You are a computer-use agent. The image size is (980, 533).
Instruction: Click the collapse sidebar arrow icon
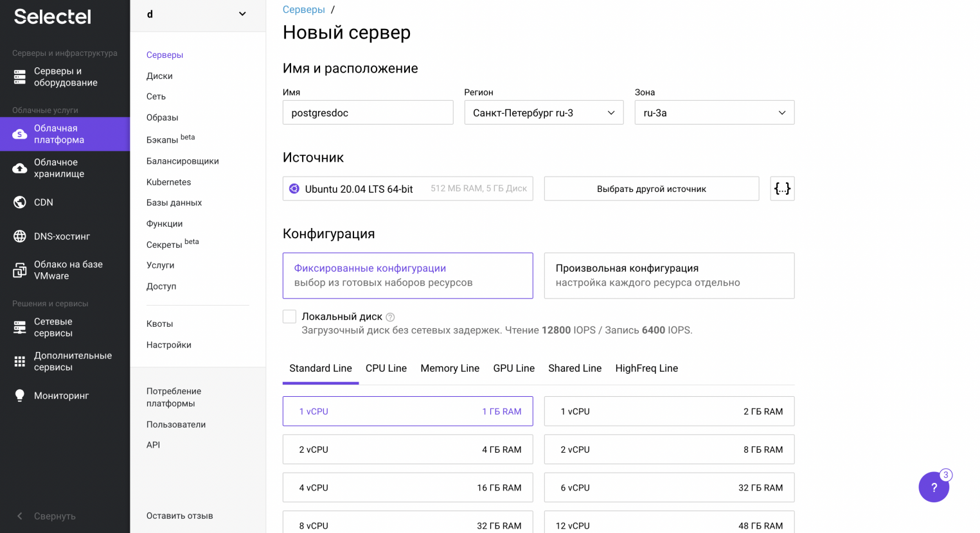[19, 516]
